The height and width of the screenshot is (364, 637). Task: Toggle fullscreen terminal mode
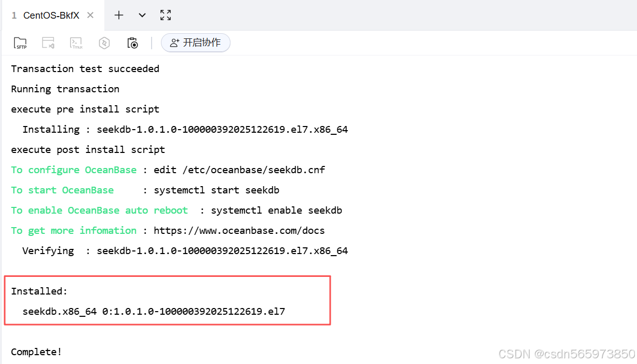click(x=166, y=15)
